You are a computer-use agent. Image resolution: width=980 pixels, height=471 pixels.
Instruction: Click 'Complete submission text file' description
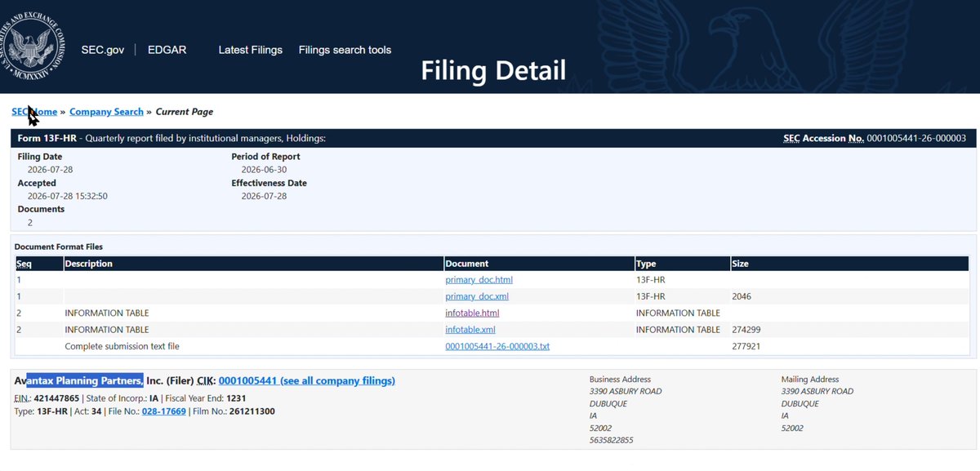(x=122, y=346)
